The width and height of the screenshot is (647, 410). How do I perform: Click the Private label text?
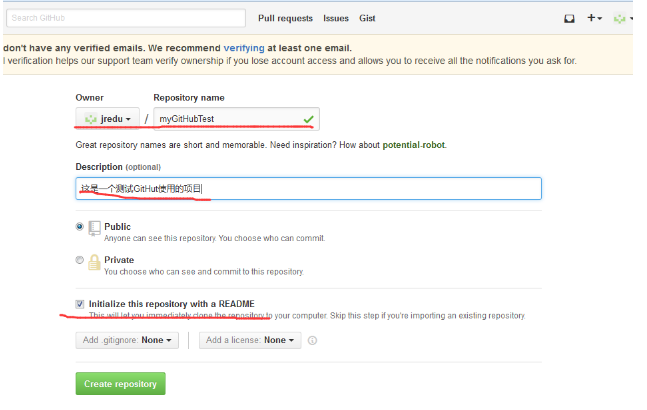(x=119, y=260)
